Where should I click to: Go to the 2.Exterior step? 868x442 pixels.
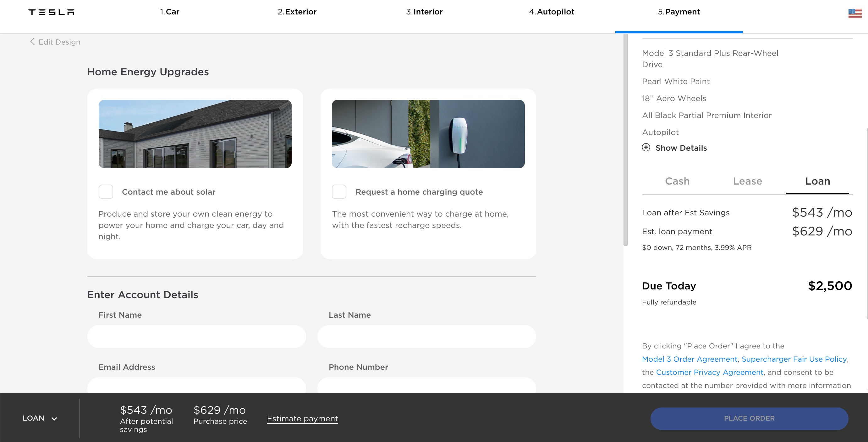[297, 11]
